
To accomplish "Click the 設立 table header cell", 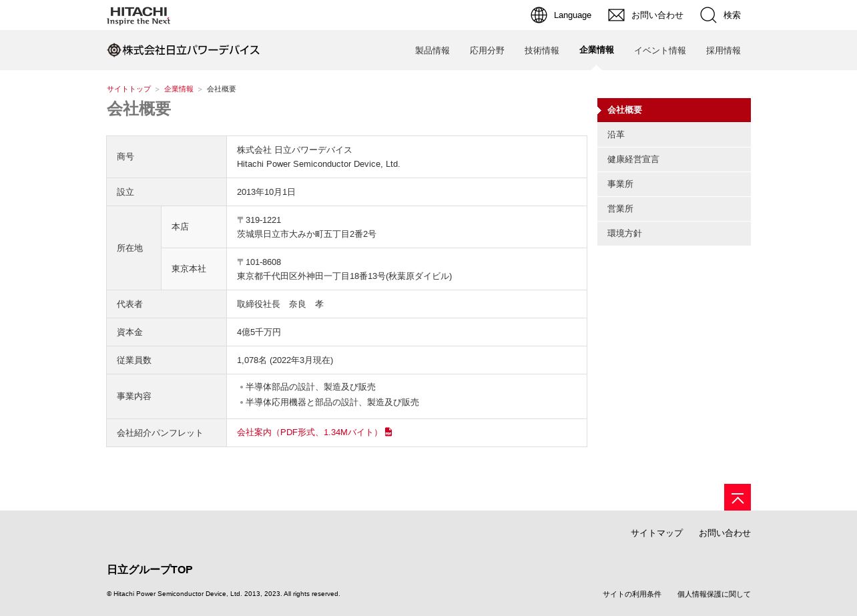I will pos(167,192).
